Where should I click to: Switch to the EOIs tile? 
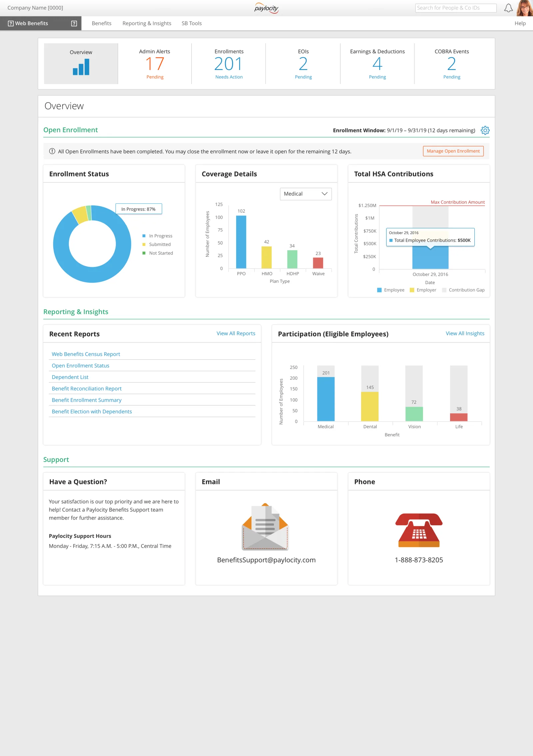click(x=303, y=64)
